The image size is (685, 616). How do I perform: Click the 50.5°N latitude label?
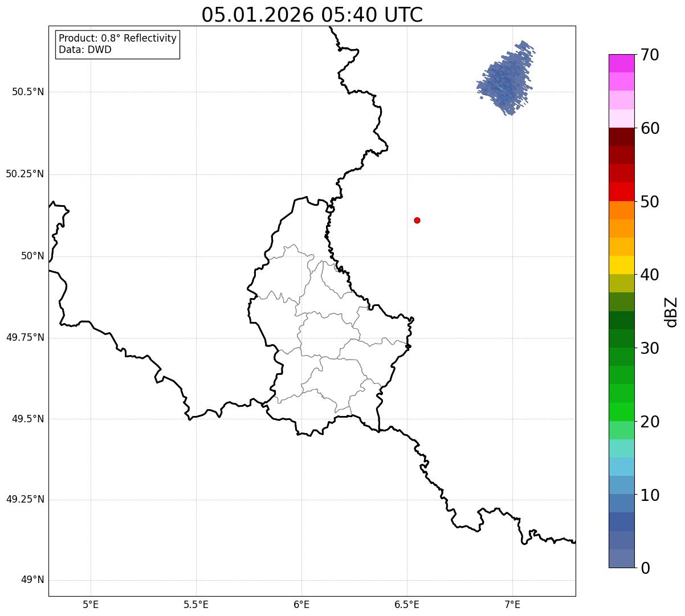(x=28, y=92)
